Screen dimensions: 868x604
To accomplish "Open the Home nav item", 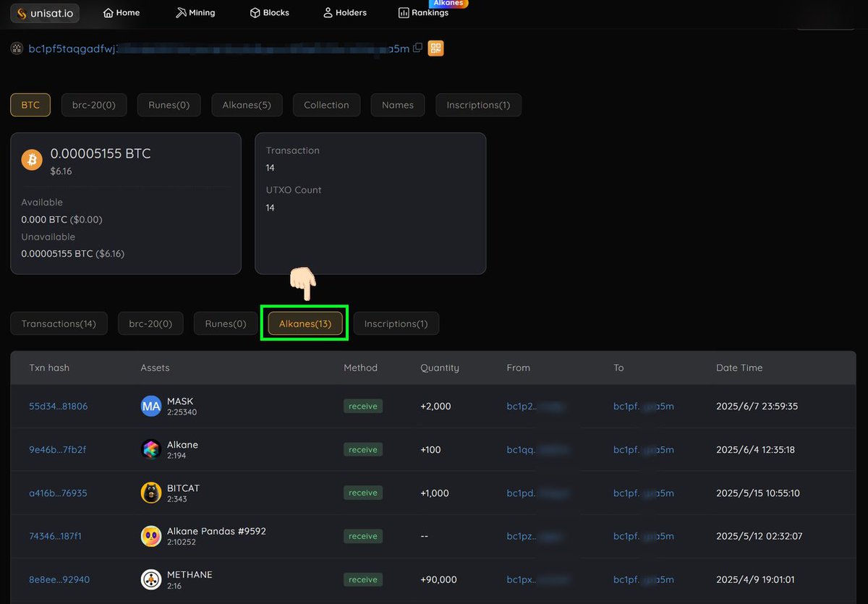I will [122, 12].
